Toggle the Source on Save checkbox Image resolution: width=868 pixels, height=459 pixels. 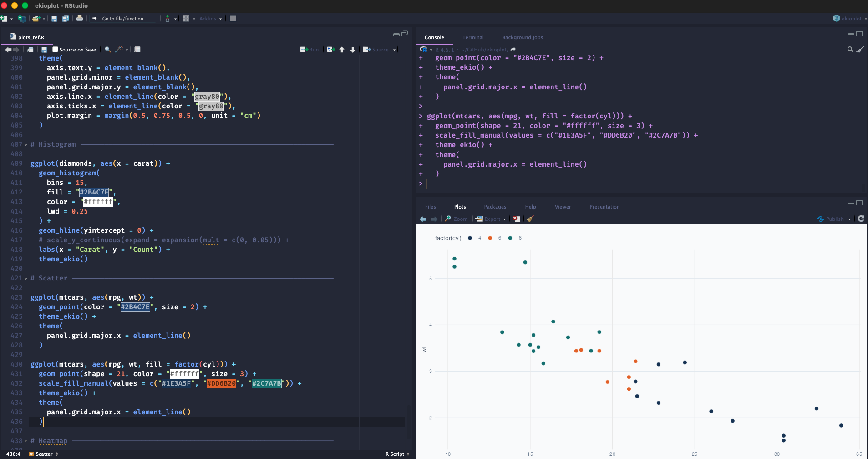[x=56, y=50]
